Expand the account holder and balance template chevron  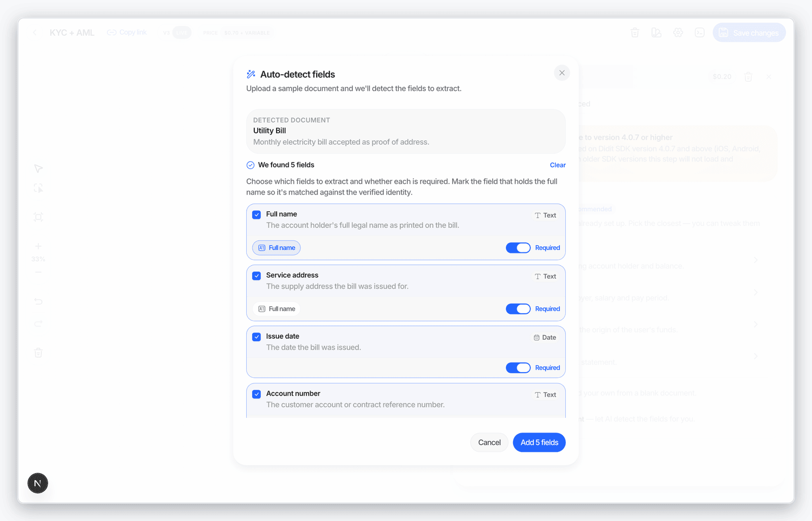(x=756, y=260)
